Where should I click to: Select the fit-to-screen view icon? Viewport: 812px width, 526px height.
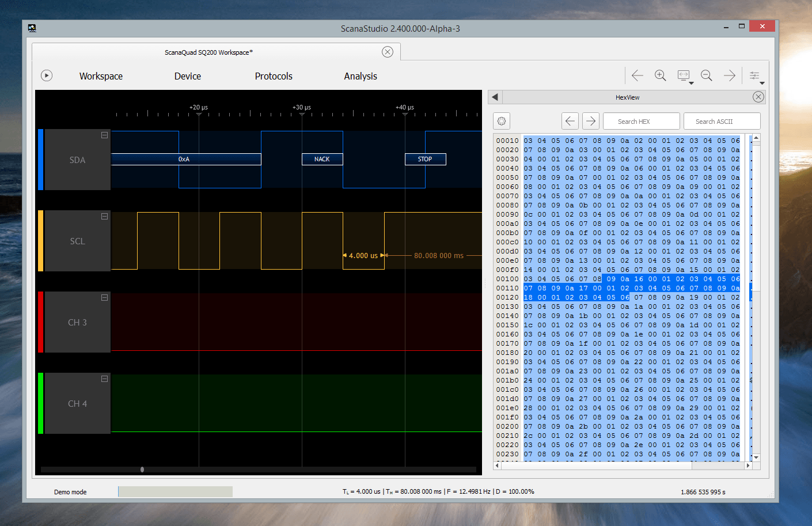(x=684, y=75)
